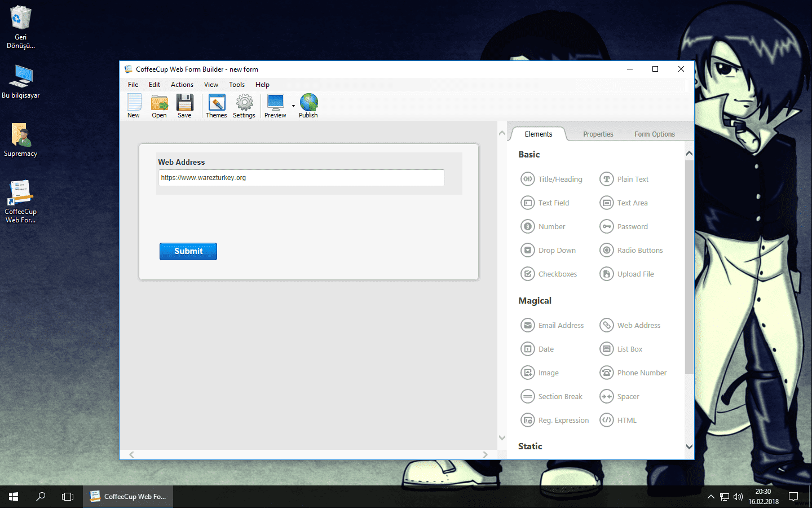Open the Actions menu
The height and width of the screenshot is (508, 812).
tap(182, 85)
